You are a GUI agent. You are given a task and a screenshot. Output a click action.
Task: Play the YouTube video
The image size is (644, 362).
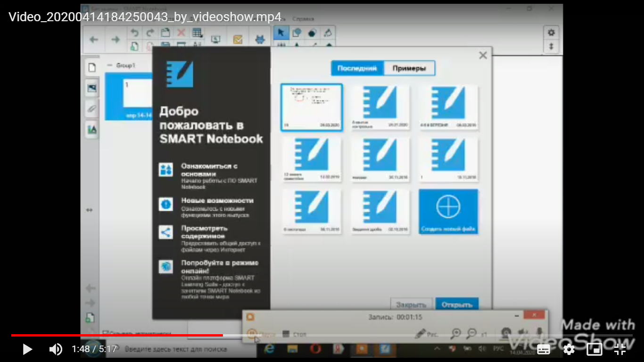point(27,349)
